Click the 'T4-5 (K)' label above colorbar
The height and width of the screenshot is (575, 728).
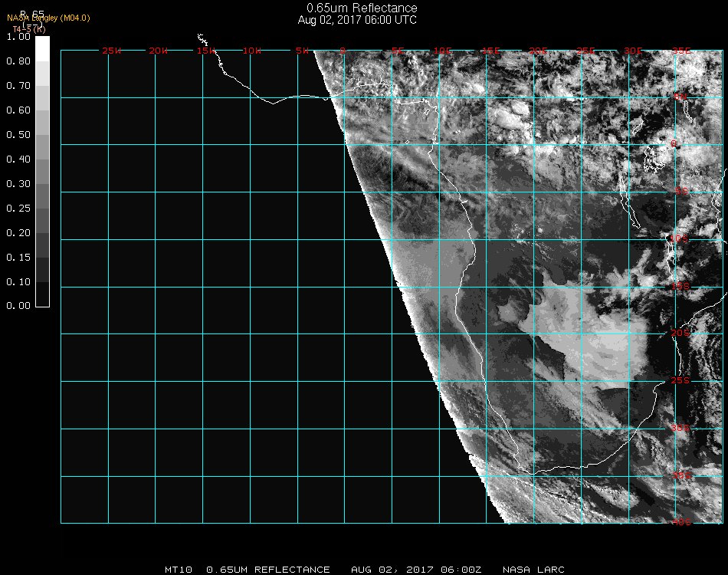(29, 29)
